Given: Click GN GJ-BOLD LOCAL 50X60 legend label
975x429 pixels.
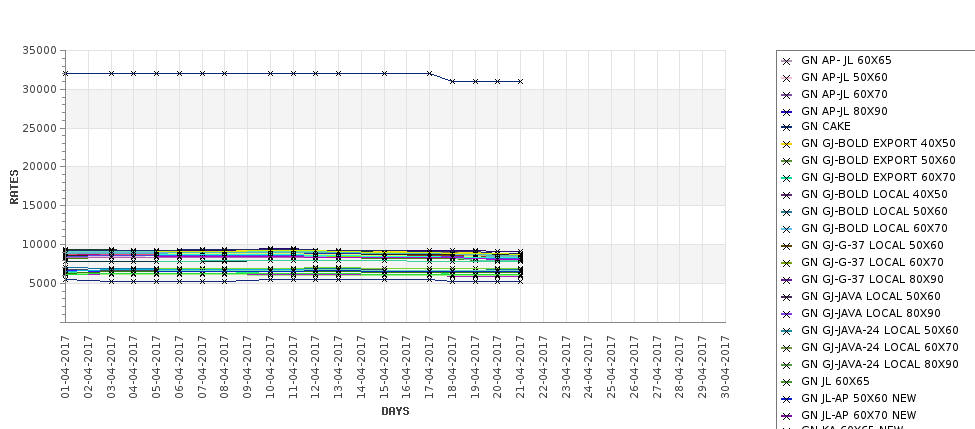Looking at the screenshot, I should pyautogui.click(x=874, y=211).
